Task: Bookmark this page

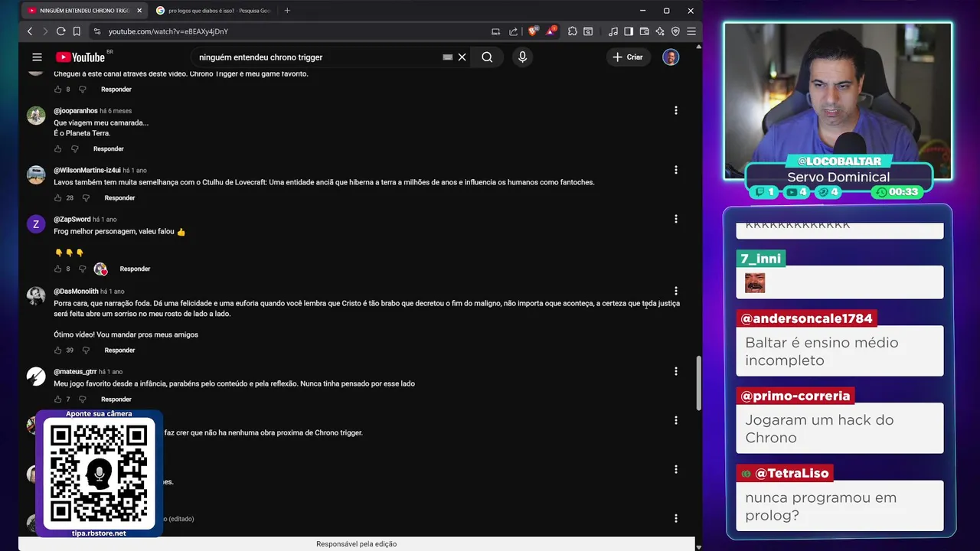Action: click(x=77, y=31)
